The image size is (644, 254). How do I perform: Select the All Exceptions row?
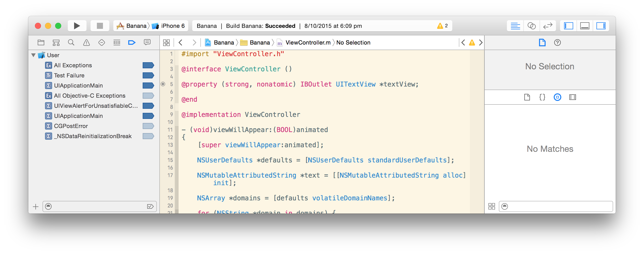[94, 65]
